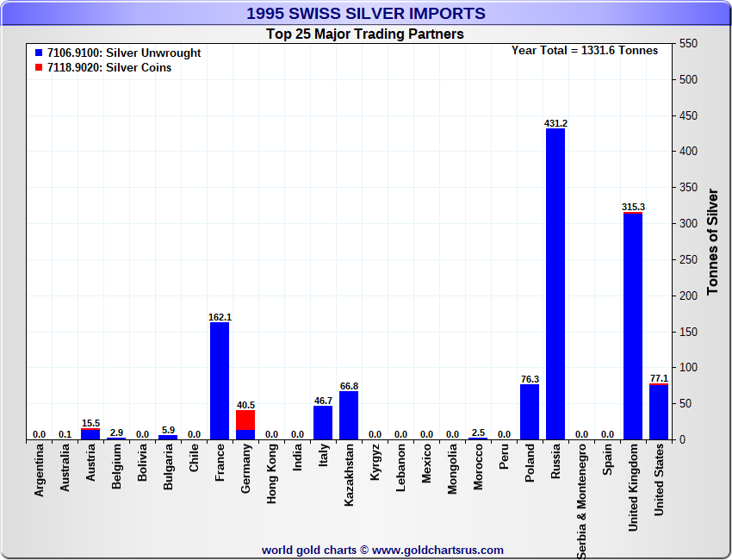Click the Lebanon axis label
The image size is (732, 560).
tap(400, 468)
